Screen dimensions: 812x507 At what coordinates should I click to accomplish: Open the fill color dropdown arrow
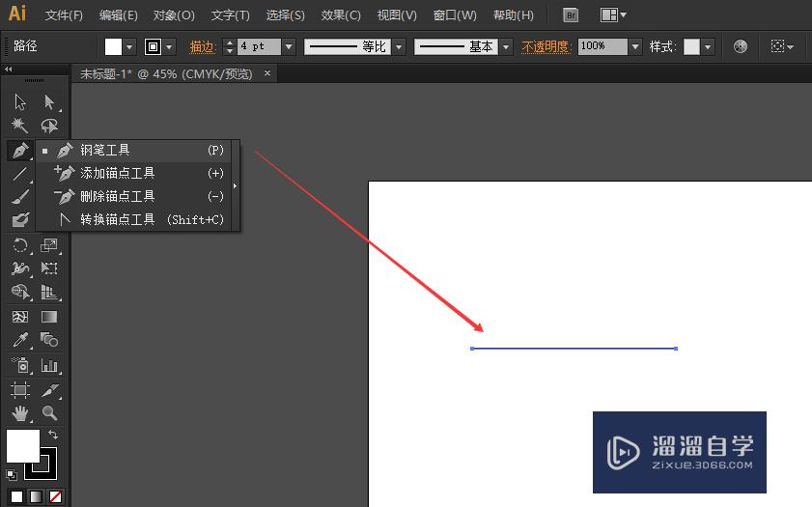pyautogui.click(x=129, y=47)
